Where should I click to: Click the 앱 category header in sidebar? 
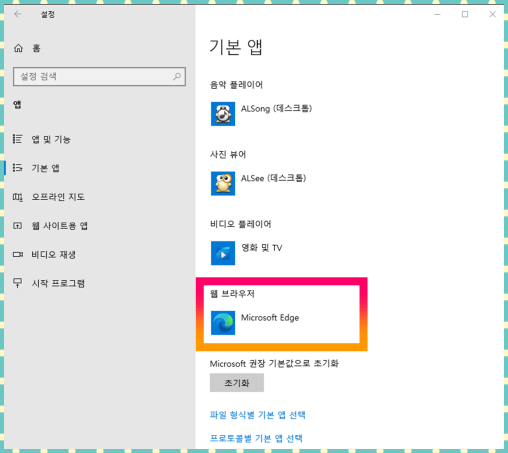click(17, 105)
